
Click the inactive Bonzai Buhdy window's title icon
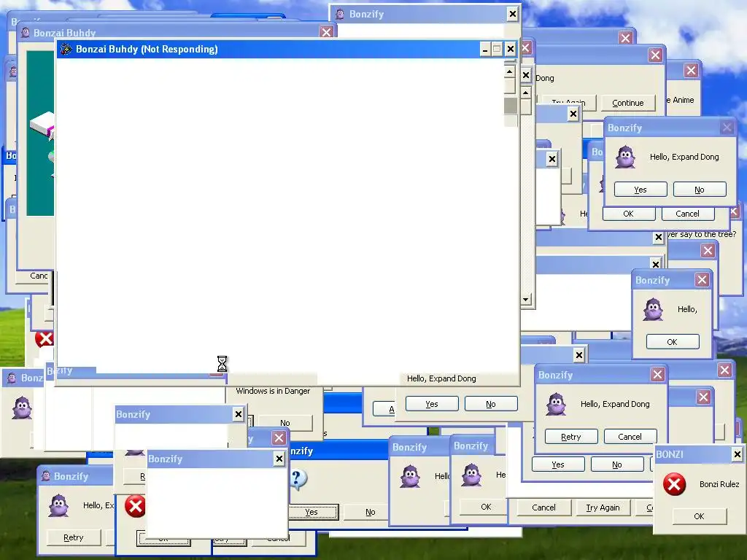pyautogui.click(x=26, y=32)
